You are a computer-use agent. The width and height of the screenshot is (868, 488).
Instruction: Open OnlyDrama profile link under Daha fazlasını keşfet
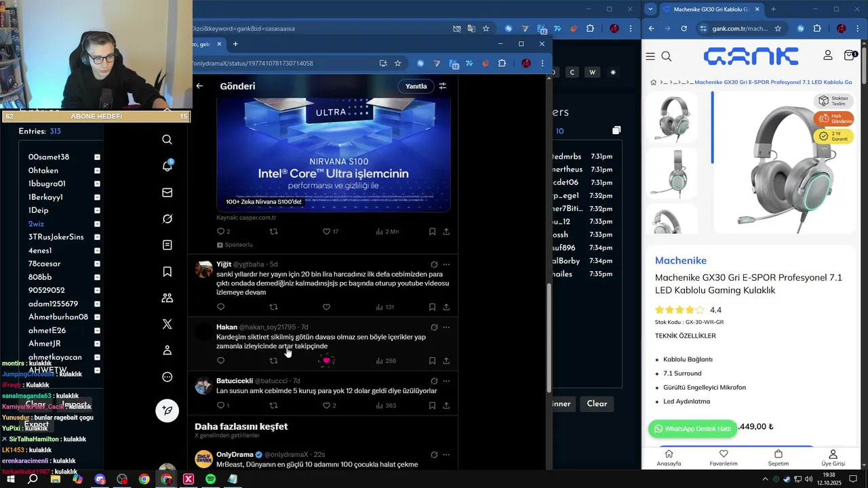(235, 454)
